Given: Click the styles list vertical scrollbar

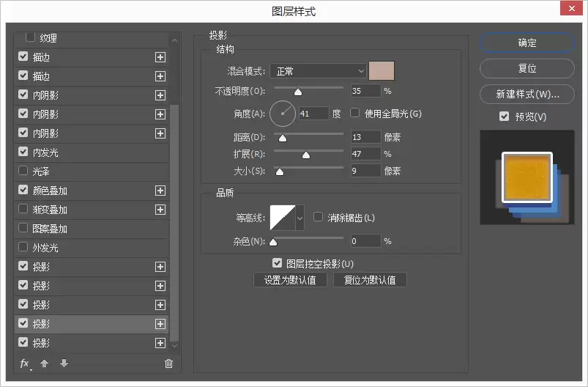Looking at the screenshot, I should [174, 221].
